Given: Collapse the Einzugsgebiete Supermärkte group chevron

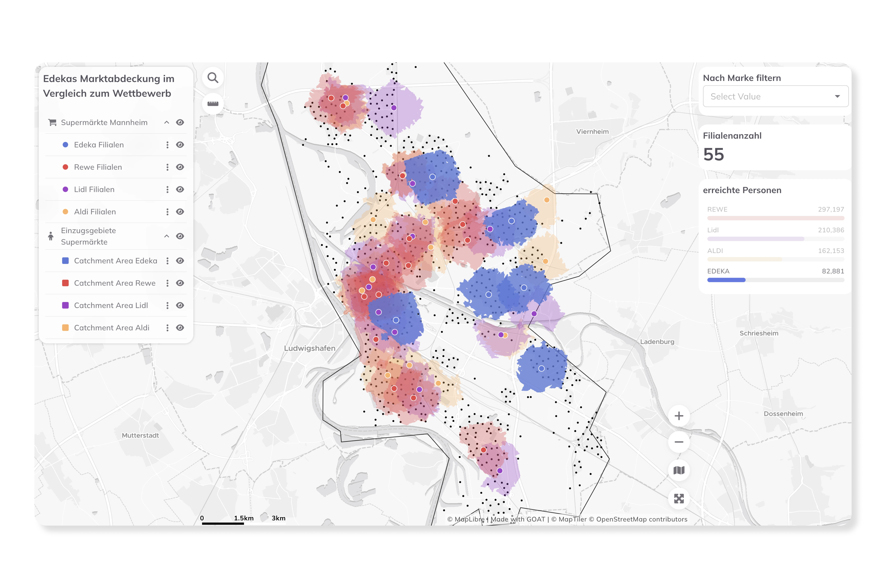Looking at the screenshot, I should pos(167,236).
